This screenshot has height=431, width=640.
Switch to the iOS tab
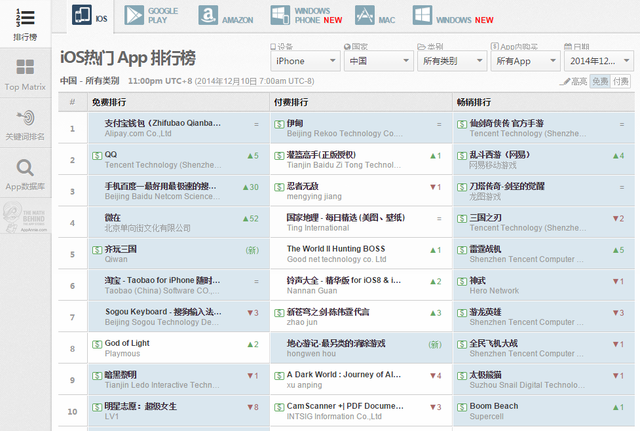coord(91,16)
